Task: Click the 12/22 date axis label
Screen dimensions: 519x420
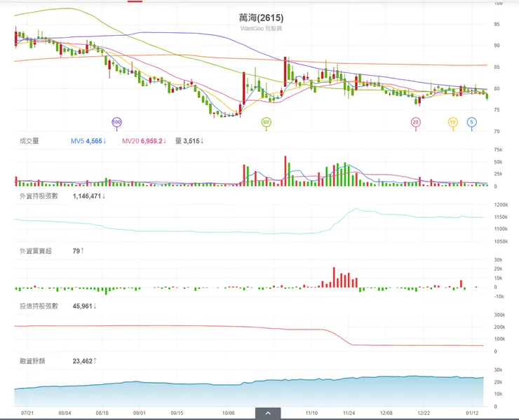Action: [x=424, y=413]
